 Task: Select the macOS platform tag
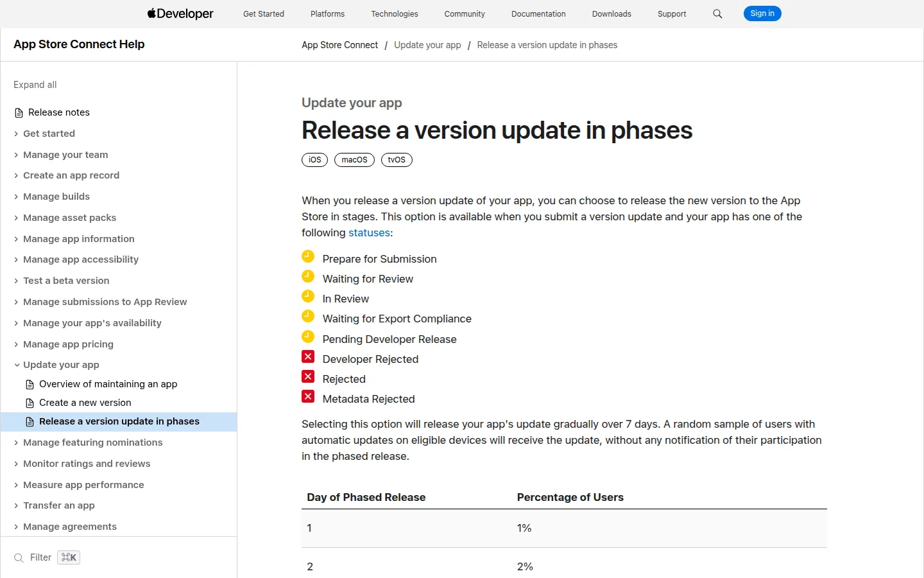pos(354,160)
